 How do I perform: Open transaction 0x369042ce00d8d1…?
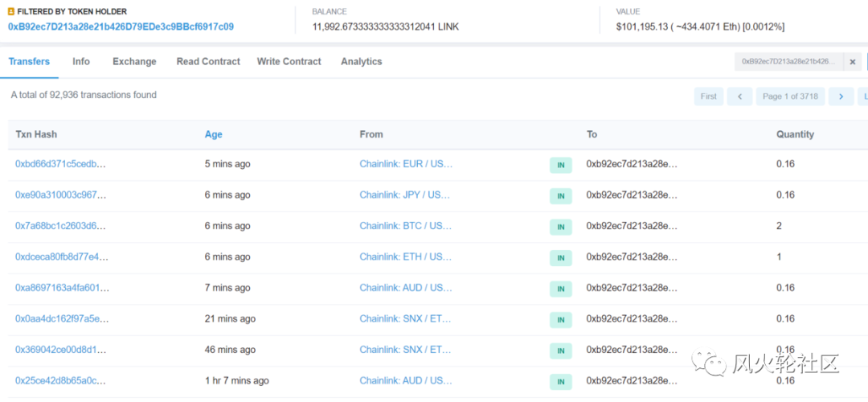coord(61,350)
